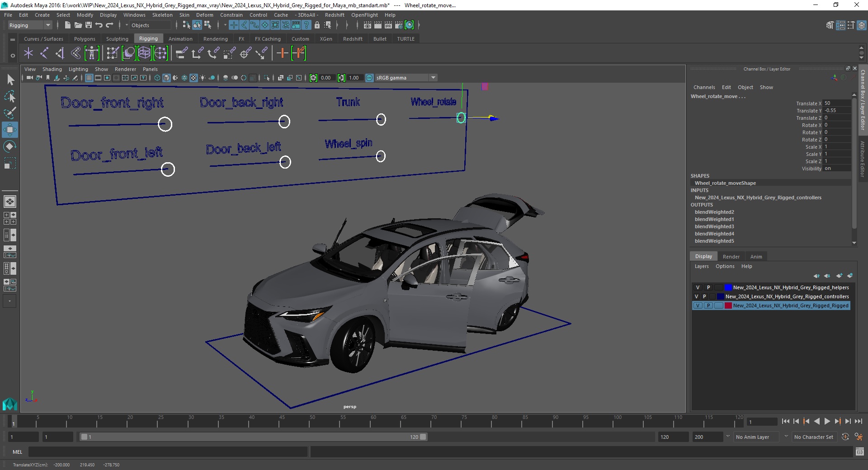Viewport: 868px width, 470px height.
Task: Select the Scale tool in the toolbox
Action: [10, 163]
